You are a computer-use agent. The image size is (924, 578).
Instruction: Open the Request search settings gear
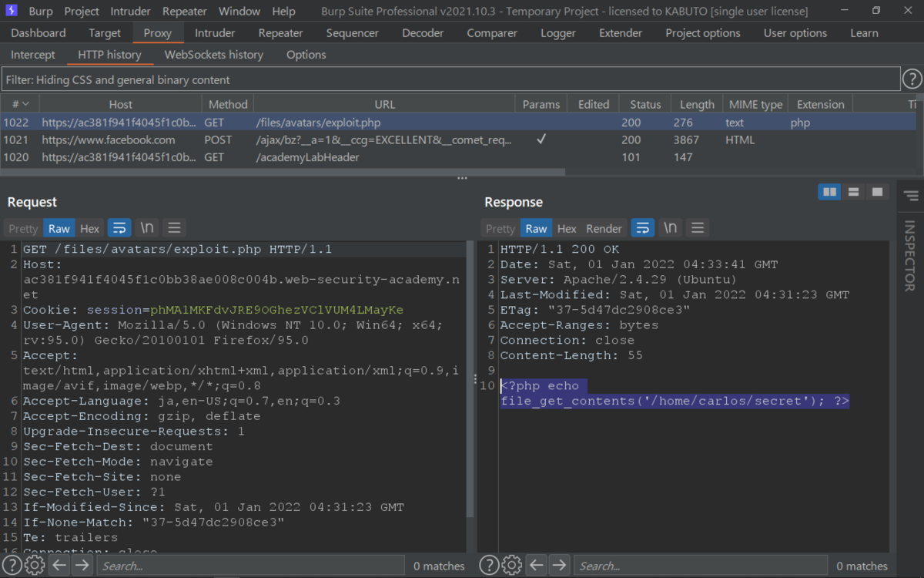point(35,566)
